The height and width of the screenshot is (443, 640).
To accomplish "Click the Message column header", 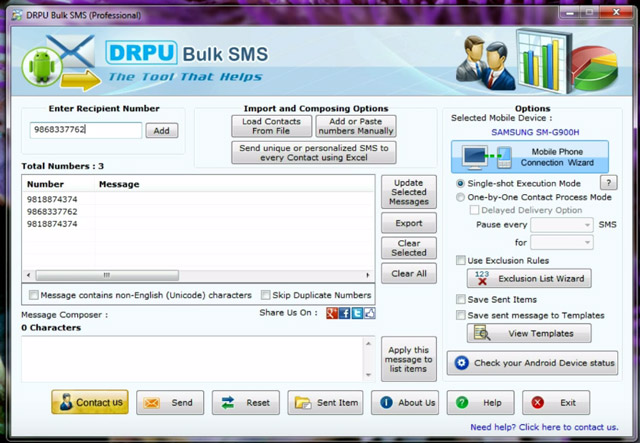I will coord(234,184).
